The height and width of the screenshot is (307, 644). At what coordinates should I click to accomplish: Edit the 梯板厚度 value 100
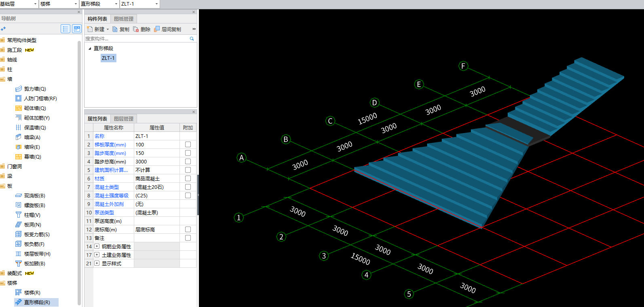(x=157, y=144)
